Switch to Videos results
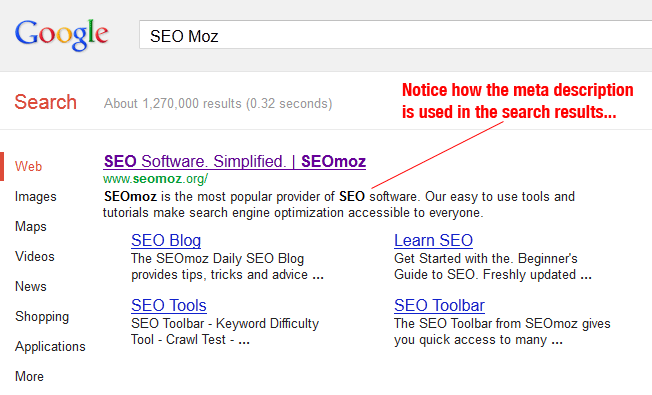652x395 pixels. [35, 257]
